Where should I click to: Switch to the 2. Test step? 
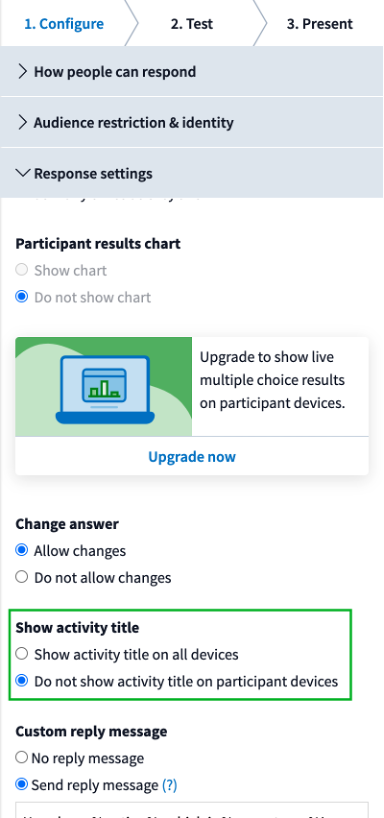[x=192, y=24]
